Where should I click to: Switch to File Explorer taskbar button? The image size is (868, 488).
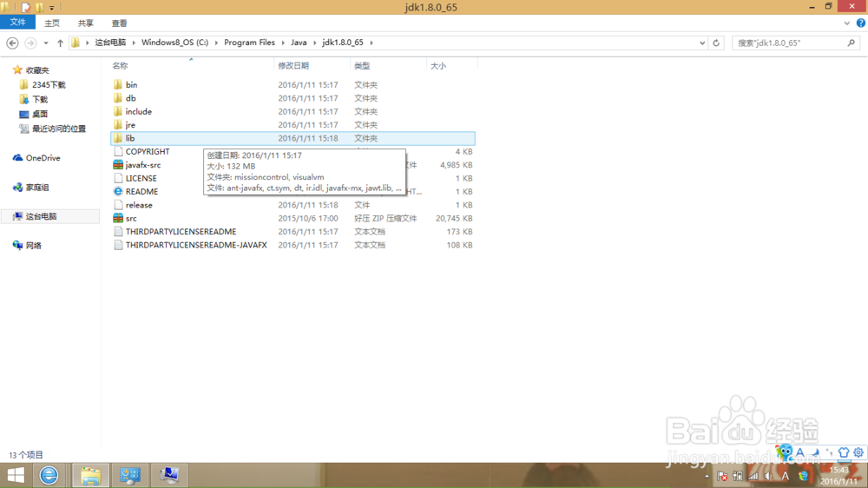point(90,475)
